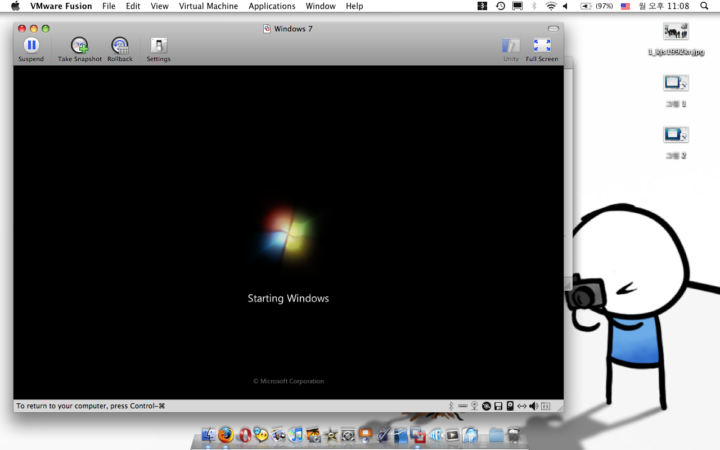Click the Wi-Fi menu bar icon

[x=551, y=6]
